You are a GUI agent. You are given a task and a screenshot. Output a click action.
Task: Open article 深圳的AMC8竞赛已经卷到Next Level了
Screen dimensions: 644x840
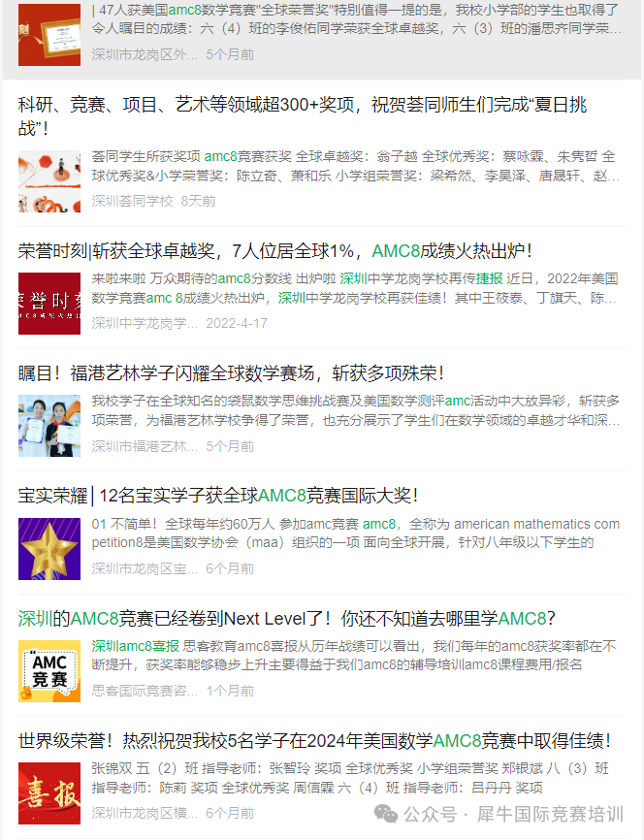point(287,618)
